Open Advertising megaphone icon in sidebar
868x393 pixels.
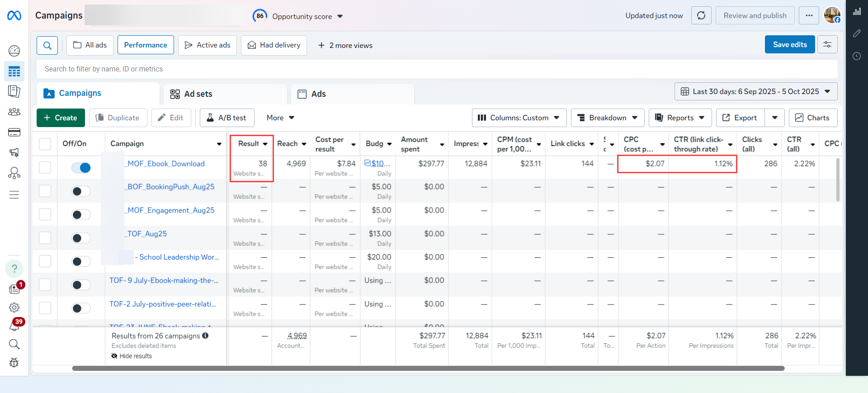(14, 152)
